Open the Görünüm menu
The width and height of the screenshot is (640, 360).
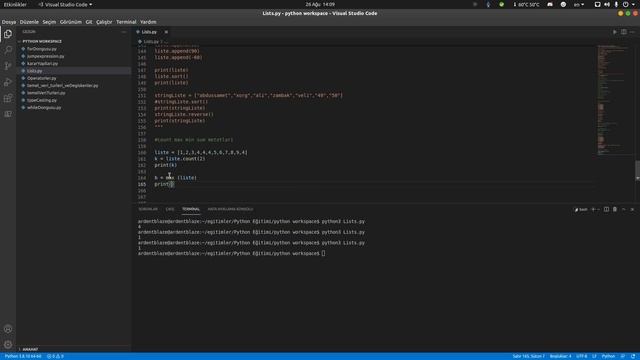click(71, 22)
